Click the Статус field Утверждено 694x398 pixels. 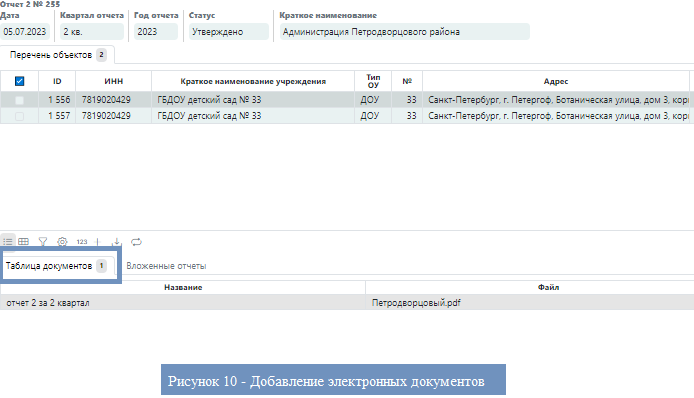[228, 32]
